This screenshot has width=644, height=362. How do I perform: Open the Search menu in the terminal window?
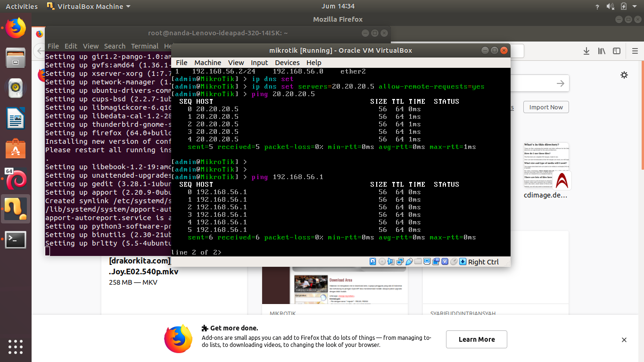pyautogui.click(x=115, y=46)
